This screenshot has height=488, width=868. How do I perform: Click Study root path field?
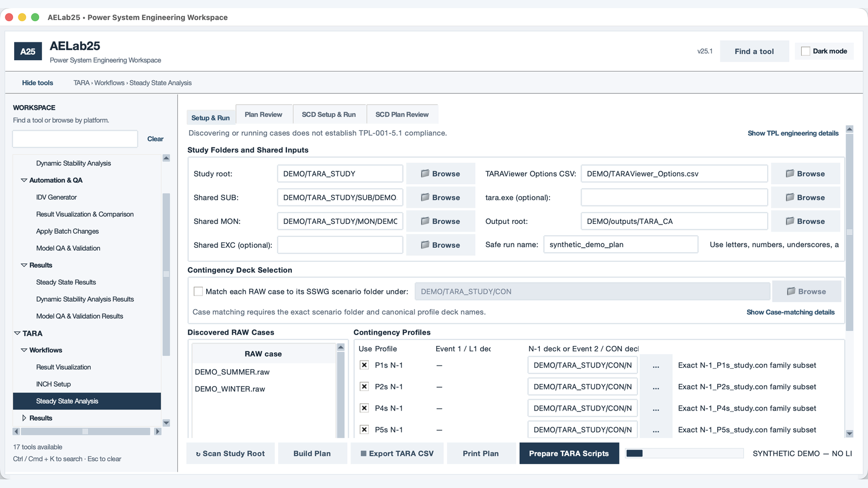point(340,174)
